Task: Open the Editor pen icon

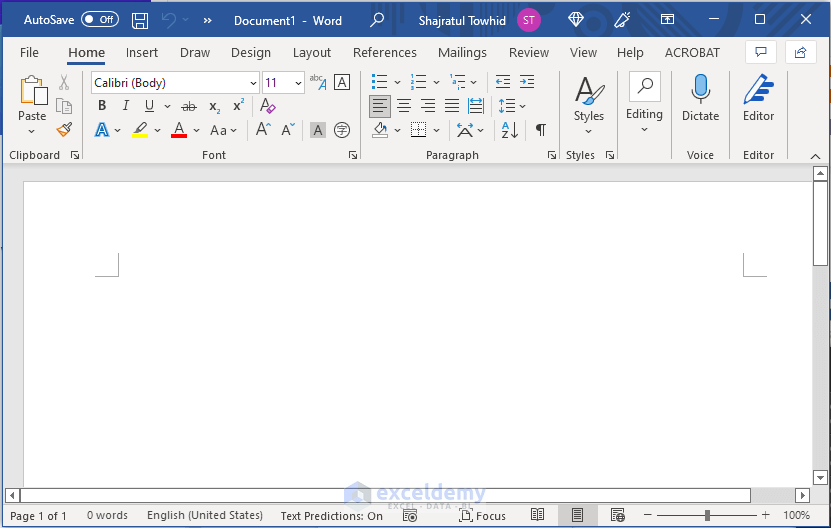Action: click(x=758, y=89)
